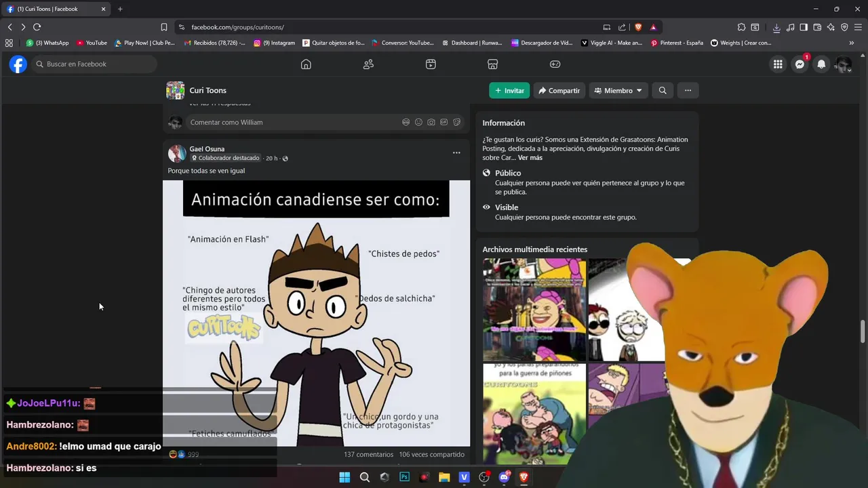Open the Facebook Watch video icon
The height and width of the screenshot is (488, 868).
coord(431,64)
